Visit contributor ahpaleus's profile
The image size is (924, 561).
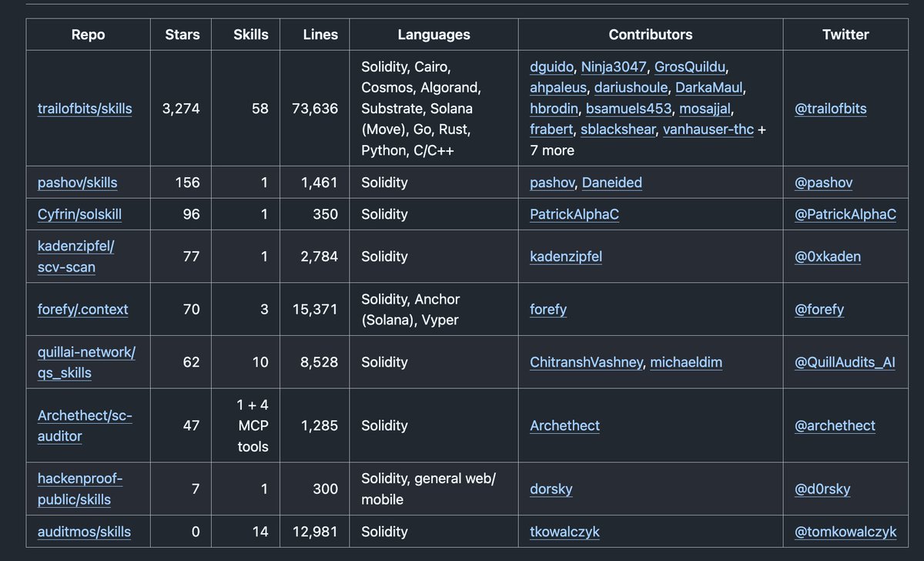[558, 87]
